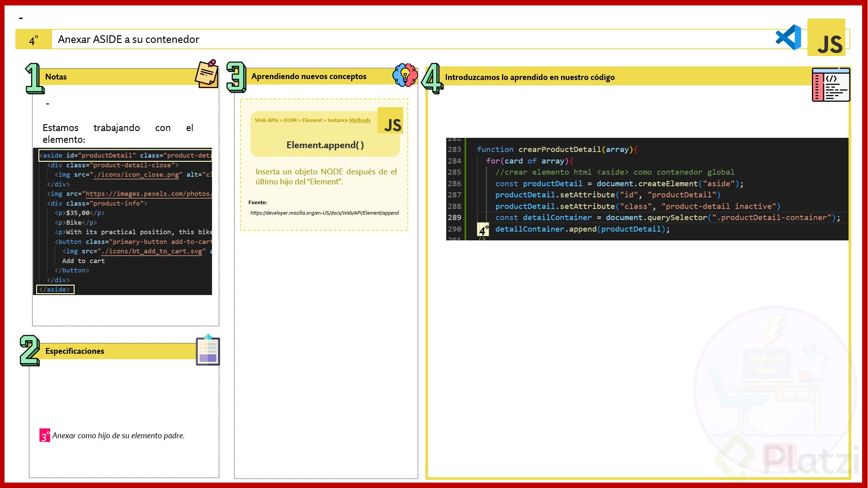Click the //crear elemento html comment line
This screenshot has width=868, height=488.
click(615, 172)
